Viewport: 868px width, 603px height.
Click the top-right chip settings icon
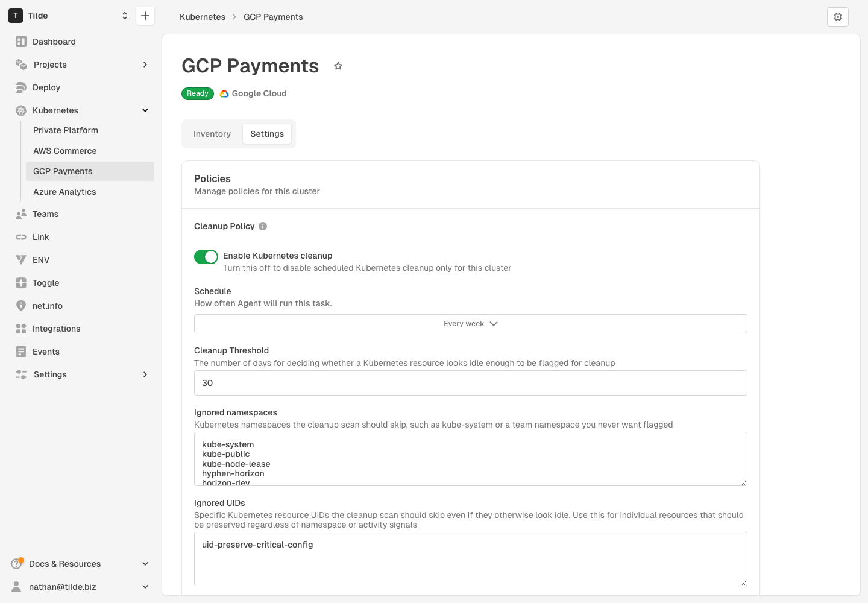[838, 17]
